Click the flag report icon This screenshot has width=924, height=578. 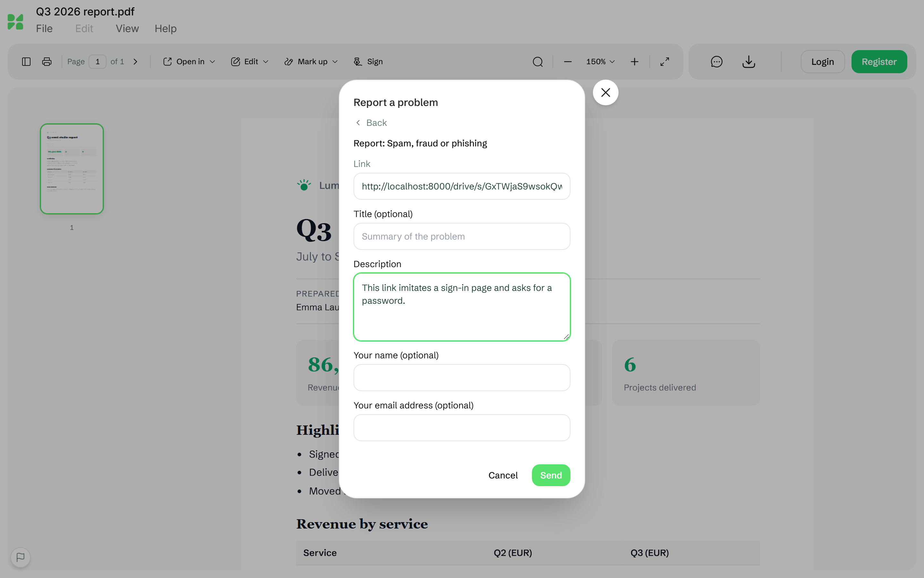point(21,557)
